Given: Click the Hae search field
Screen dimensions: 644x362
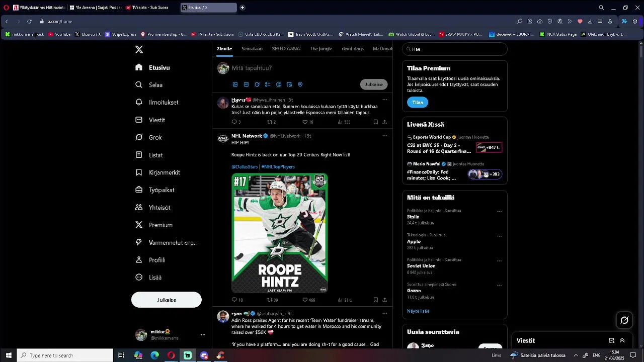Looking at the screenshot, I should click(x=455, y=49).
